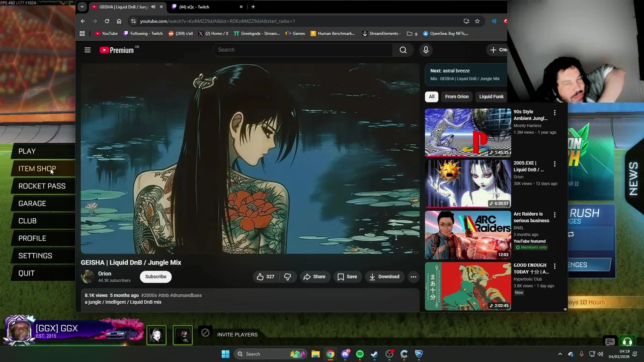This screenshot has width=644, height=362.
Task: Download the video
Action: click(384, 277)
